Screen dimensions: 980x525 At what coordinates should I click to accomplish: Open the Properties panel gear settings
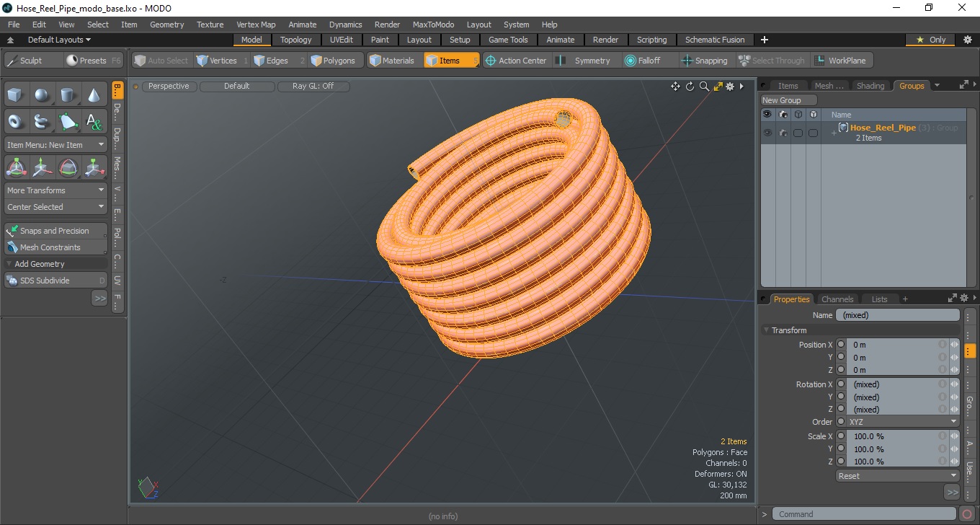point(964,299)
